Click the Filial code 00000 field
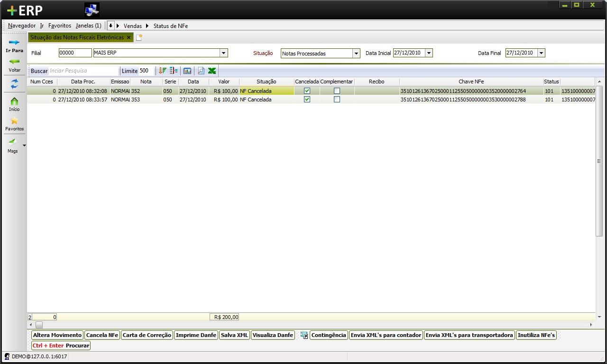Image resolution: width=607 pixels, height=364 pixels. [x=75, y=53]
